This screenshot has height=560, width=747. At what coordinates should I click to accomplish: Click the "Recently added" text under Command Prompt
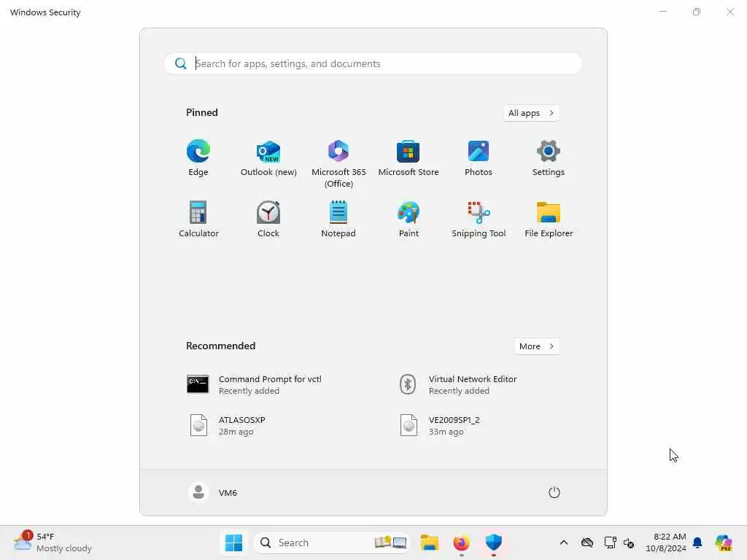(249, 391)
